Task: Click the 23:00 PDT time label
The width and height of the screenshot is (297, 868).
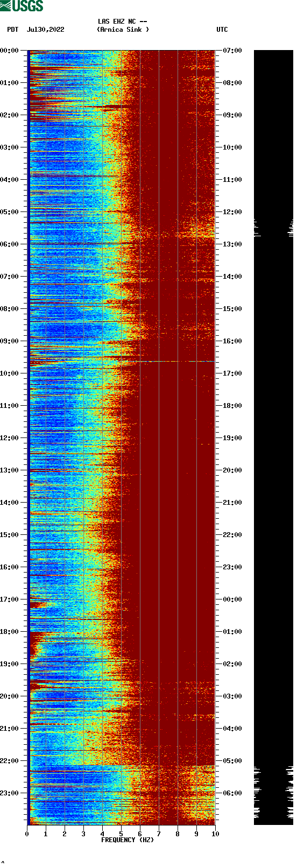Action: [9, 793]
